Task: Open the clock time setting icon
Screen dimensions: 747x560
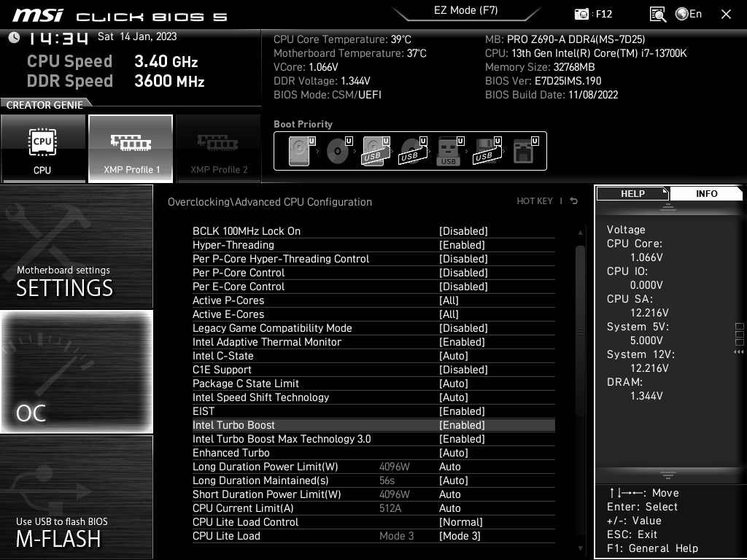Action: tap(14, 37)
